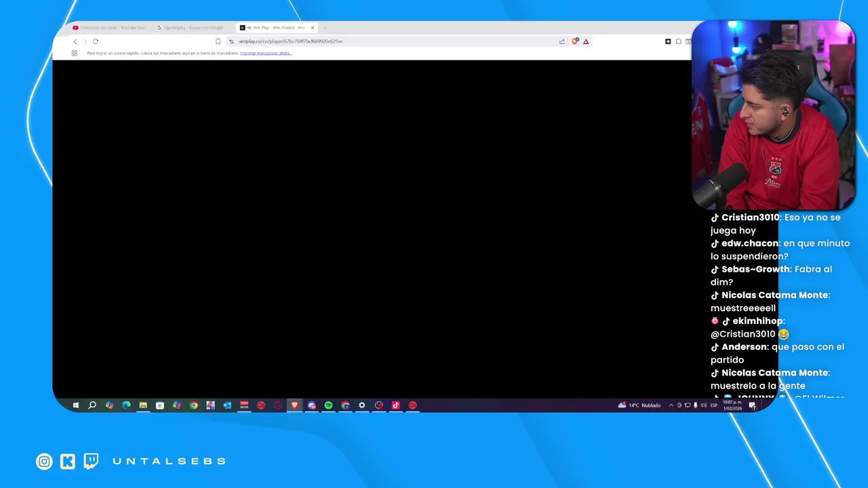
Task: Open the apps grid icon in bookmarks bar
Action: [x=75, y=53]
